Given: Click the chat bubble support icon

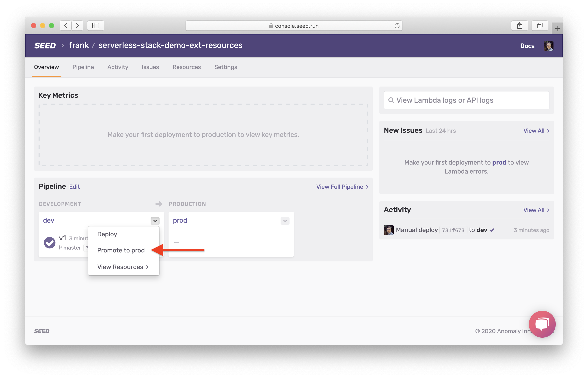Looking at the screenshot, I should click(x=541, y=324).
